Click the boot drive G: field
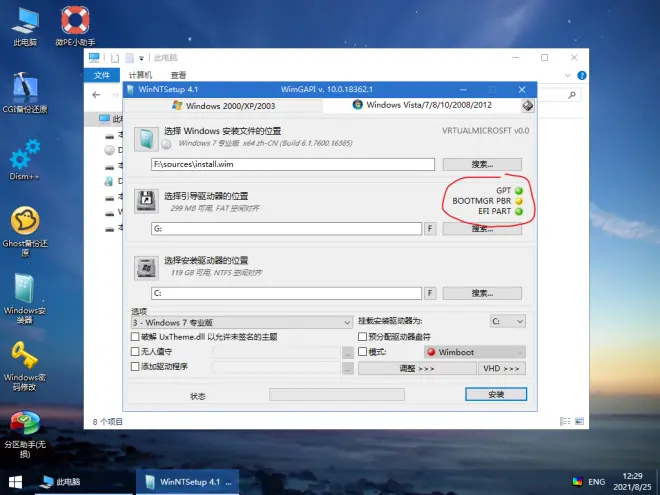The width and height of the screenshot is (660, 495). click(286, 229)
